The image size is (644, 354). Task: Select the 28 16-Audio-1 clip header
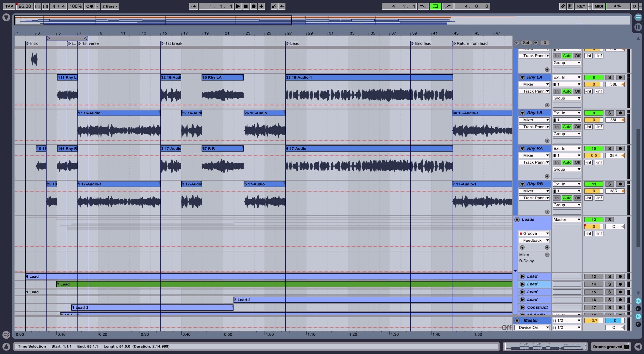tap(369, 77)
